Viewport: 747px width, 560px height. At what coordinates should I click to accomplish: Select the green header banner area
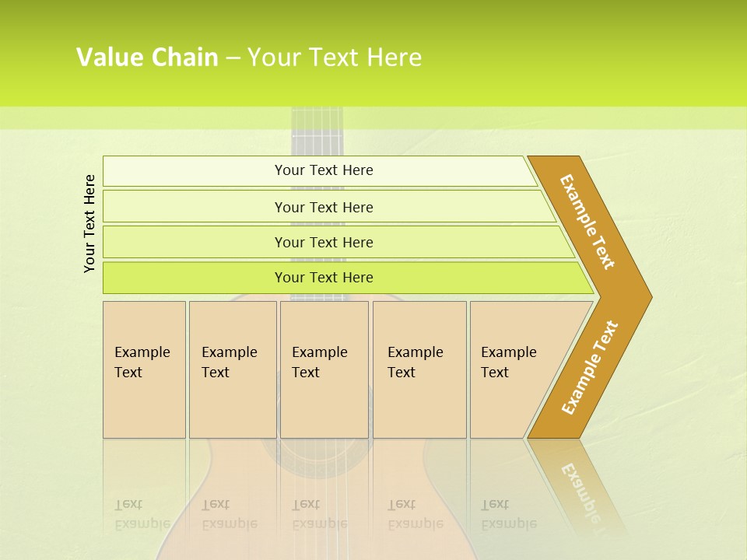pyautogui.click(x=373, y=54)
